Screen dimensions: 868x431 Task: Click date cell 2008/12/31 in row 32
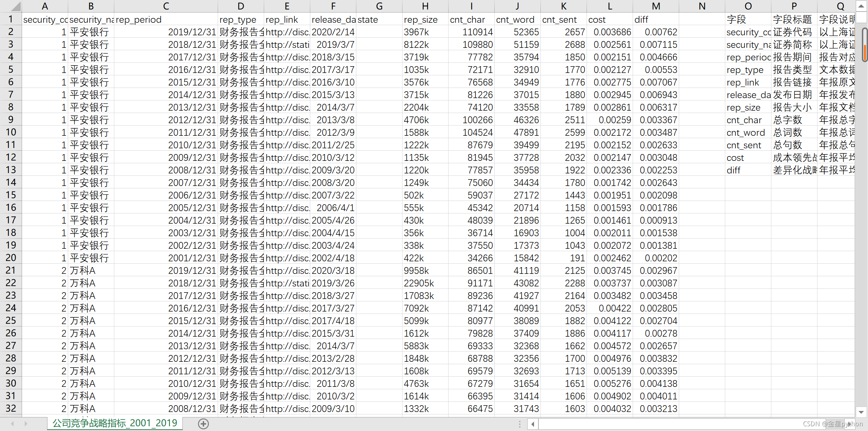pos(166,409)
